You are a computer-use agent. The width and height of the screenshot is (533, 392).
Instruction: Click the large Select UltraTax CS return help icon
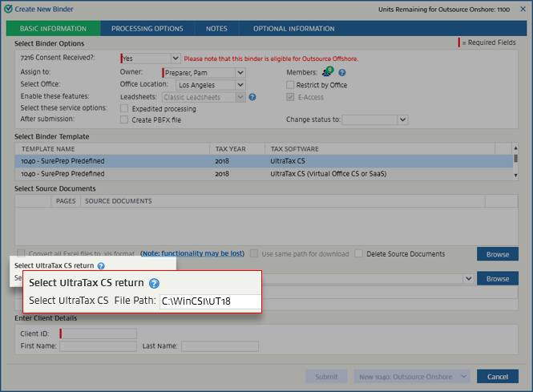point(154,283)
